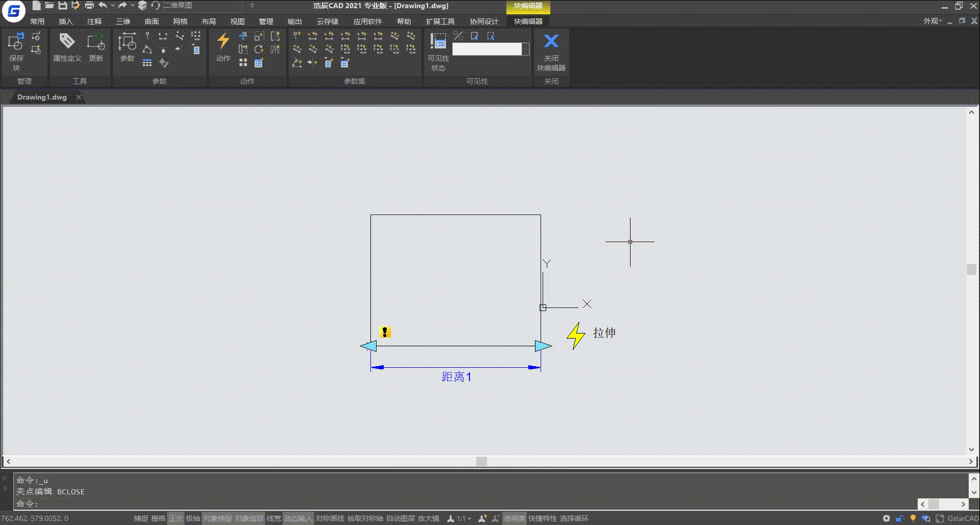Screen dimensions: 980x525
Task: Toggle Snap (捕捉) in status bar
Action: (x=141, y=518)
